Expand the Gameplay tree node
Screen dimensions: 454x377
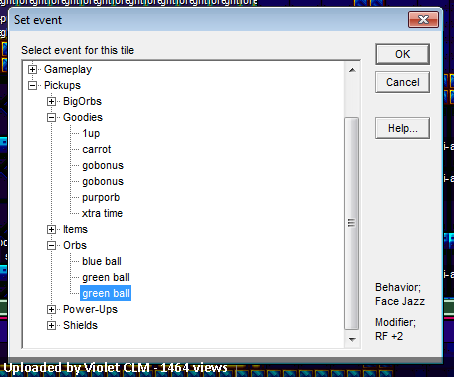pyautogui.click(x=32, y=69)
